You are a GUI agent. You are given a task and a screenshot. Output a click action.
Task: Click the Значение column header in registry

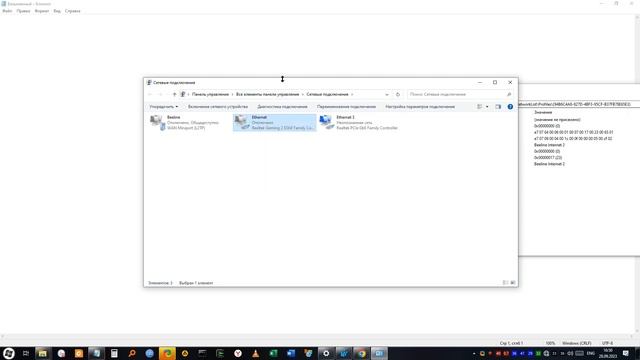click(x=543, y=112)
